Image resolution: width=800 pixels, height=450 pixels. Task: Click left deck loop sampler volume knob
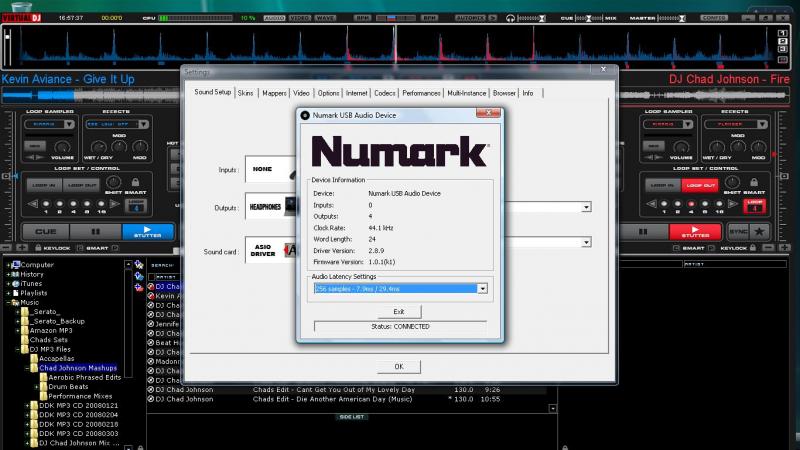tap(62, 147)
